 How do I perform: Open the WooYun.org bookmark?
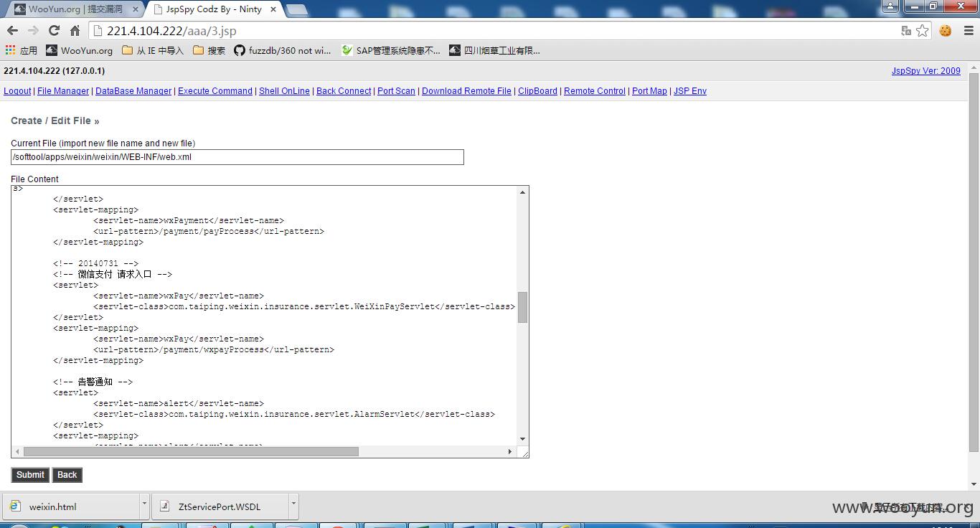pyautogui.click(x=79, y=50)
